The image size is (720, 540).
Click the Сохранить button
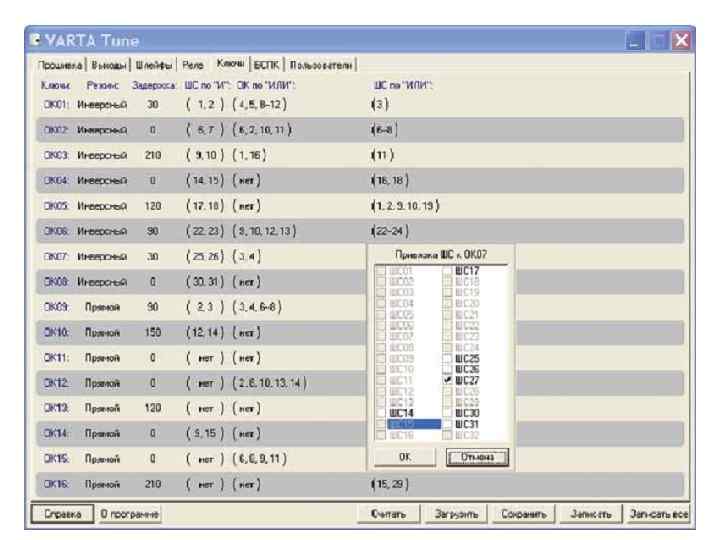click(x=524, y=514)
